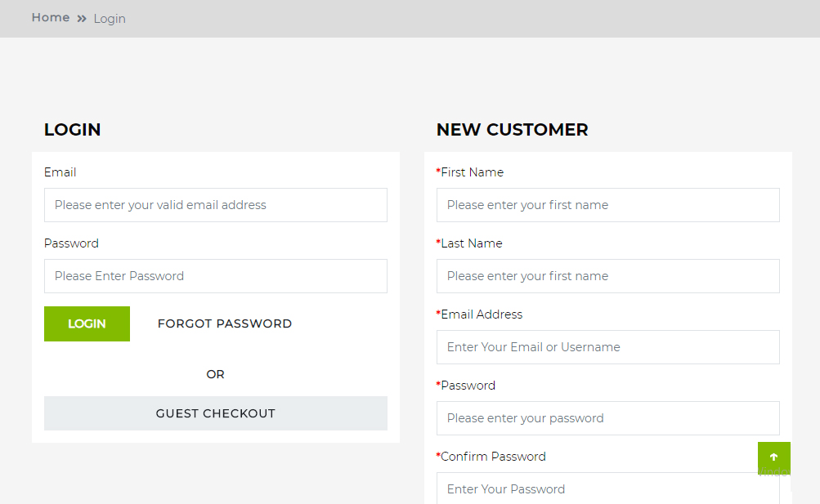This screenshot has width=820, height=504.
Task: Click the LOGIN section heading
Action: point(72,129)
